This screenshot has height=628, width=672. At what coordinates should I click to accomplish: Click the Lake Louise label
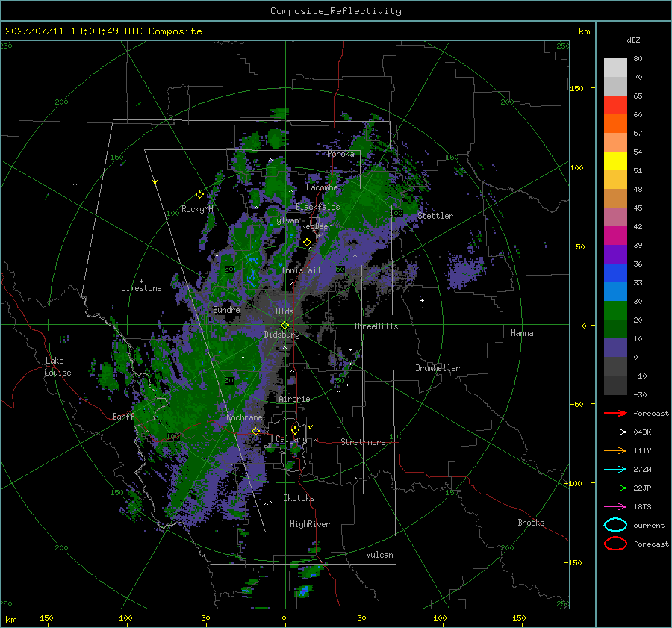point(57,367)
